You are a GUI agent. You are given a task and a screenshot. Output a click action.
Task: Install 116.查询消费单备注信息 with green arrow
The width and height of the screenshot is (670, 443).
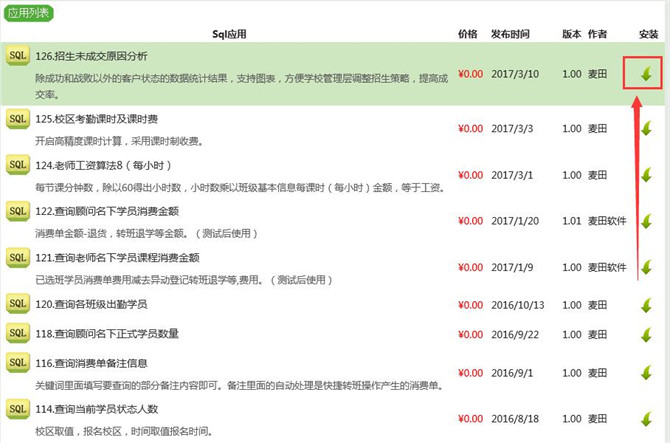646,373
